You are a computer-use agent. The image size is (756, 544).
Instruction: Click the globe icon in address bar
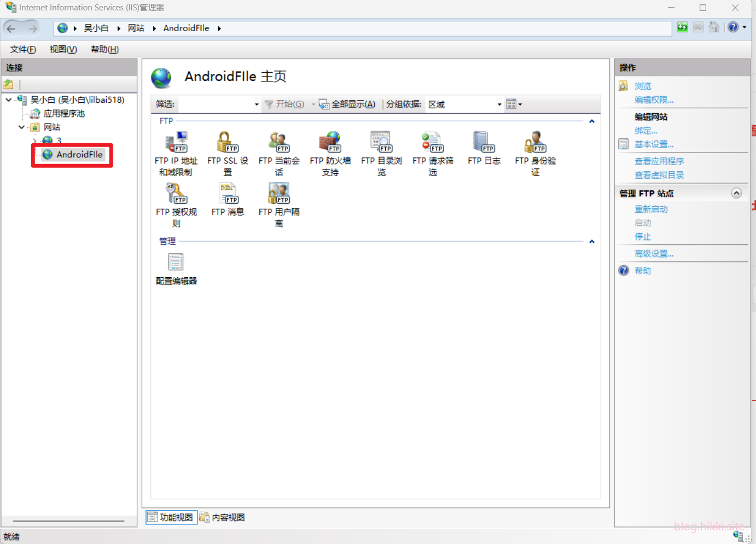[x=63, y=28]
